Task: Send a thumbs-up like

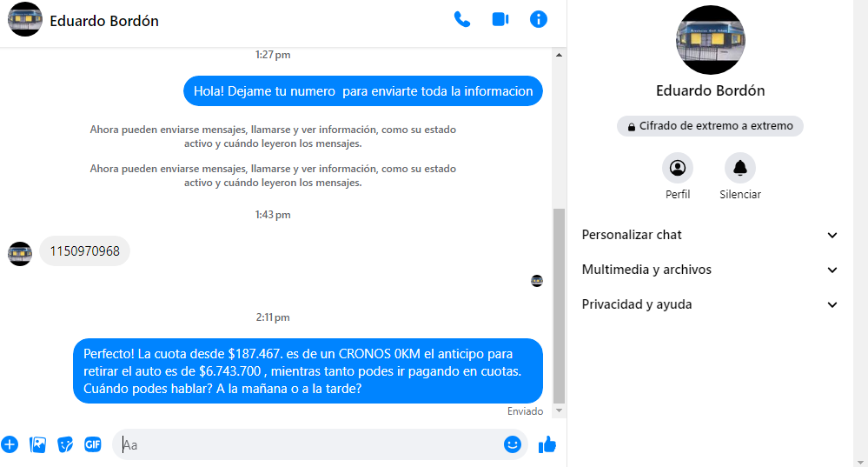Action: coord(547,444)
